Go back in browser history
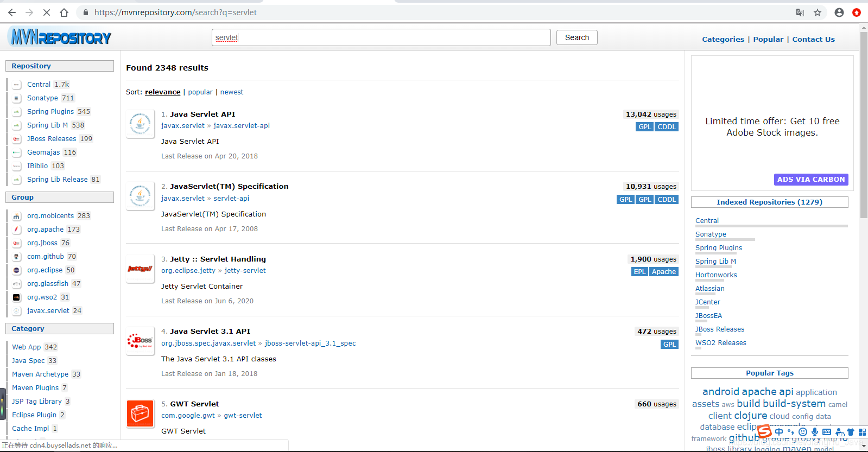 (12, 12)
